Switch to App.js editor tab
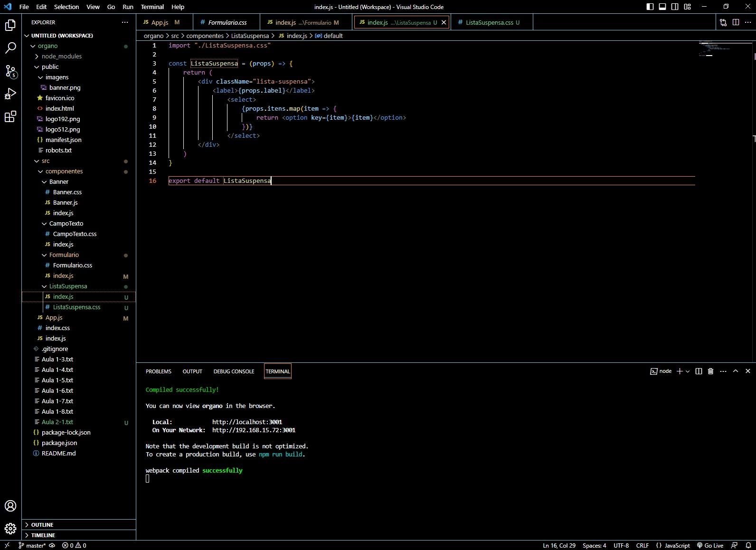 point(164,22)
